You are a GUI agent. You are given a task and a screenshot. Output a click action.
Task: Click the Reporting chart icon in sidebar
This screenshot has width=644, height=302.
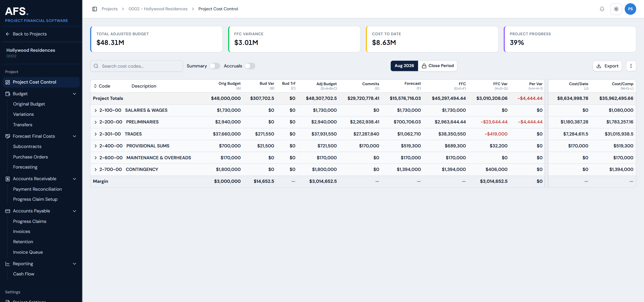[8, 264]
